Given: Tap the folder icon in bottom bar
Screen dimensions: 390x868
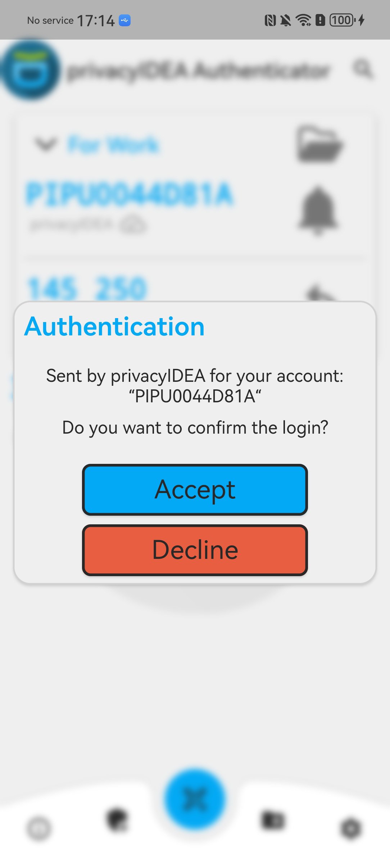Looking at the screenshot, I should pos(272,821).
